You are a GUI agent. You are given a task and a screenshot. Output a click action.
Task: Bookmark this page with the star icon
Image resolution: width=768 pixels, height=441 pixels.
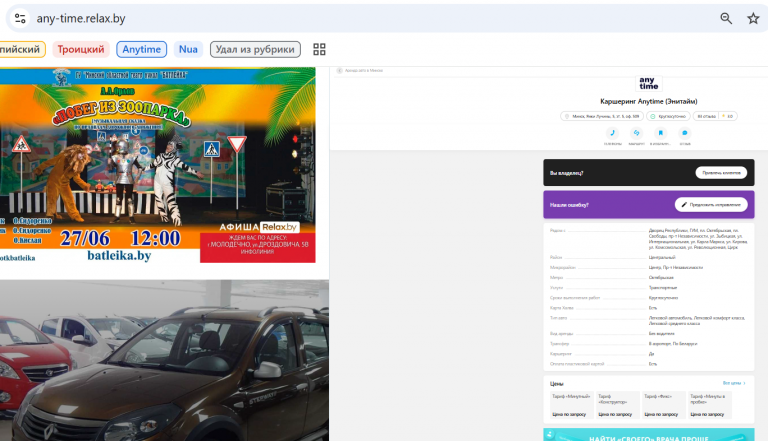pyautogui.click(x=753, y=19)
